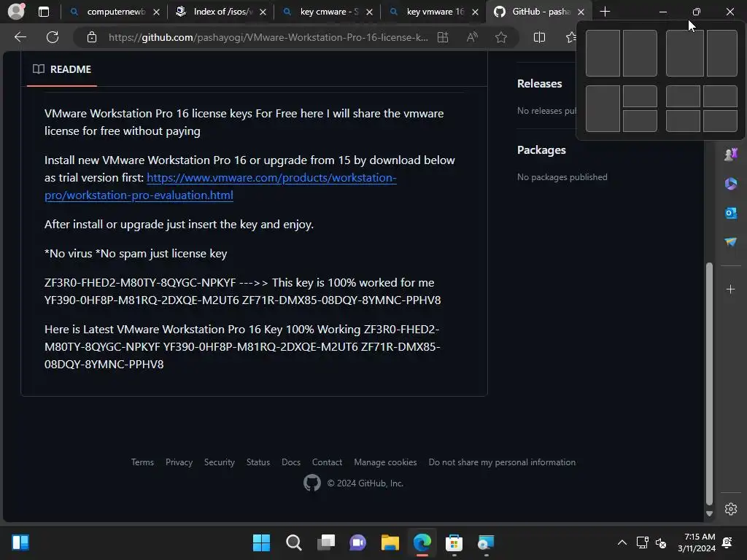This screenshot has height=560, width=747.
Task: Open the apps available icon in address bar
Action: (x=443, y=37)
